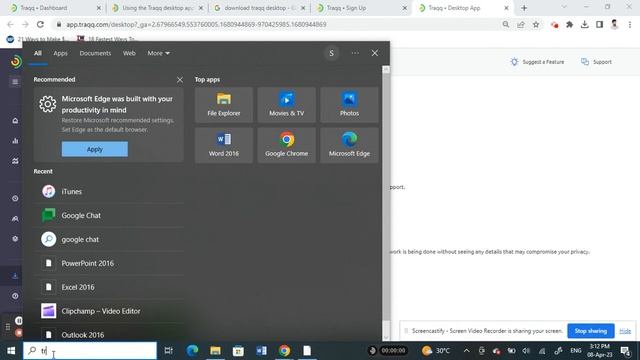Click the Hide link in sharing bar
This screenshot has height=360, width=640.
coord(625,331)
